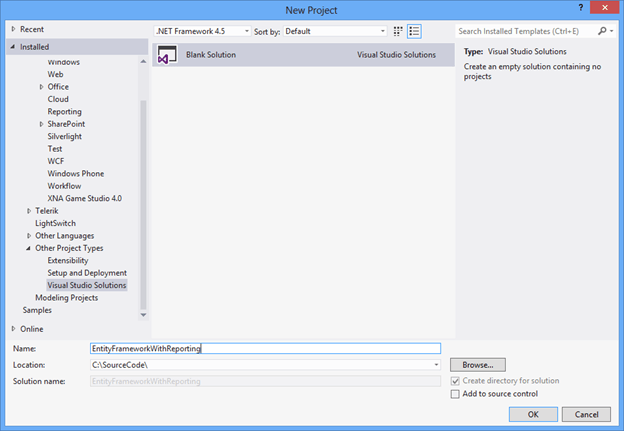Select the Other Languages label
The width and height of the screenshot is (624, 431).
click(64, 236)
